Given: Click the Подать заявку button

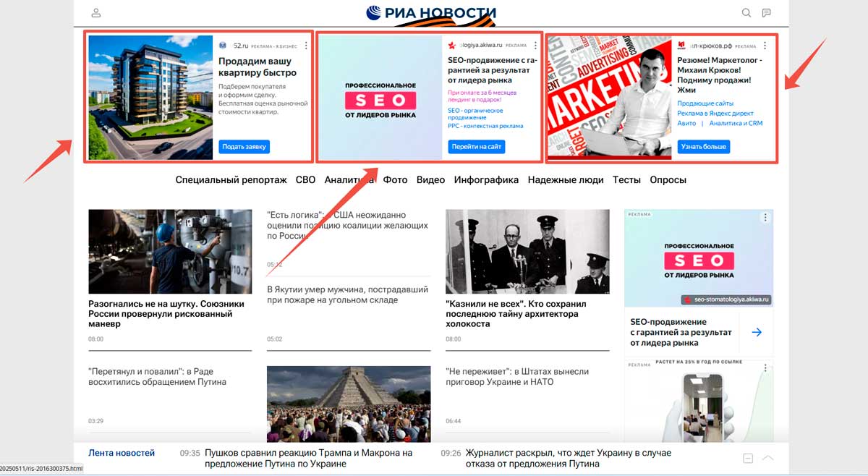Looking at the screenshot, I should click(244, 147).
